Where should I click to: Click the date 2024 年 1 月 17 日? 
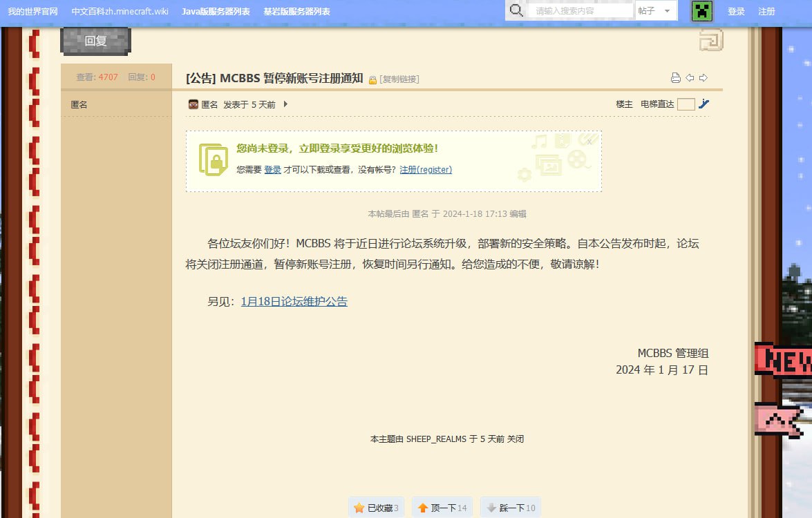tap(662, 370)
